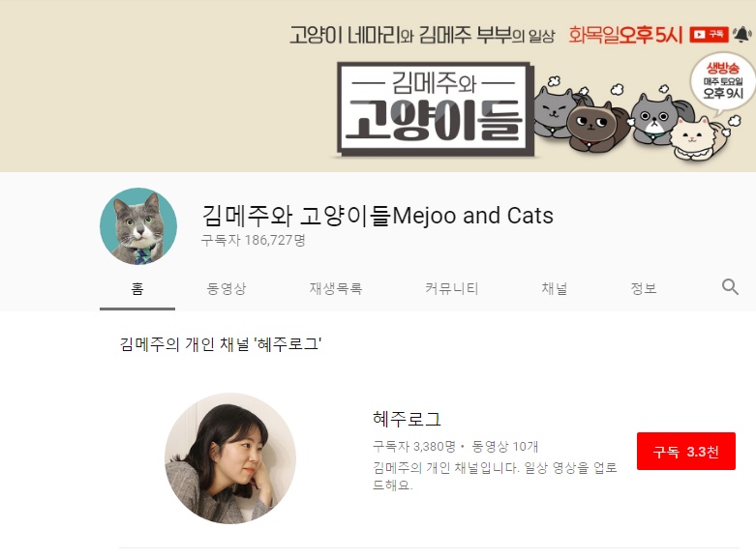The width and height of the screenshot is (756, 559).
Task: Click the 김메주와 고양이들Mejoo and Cats channel title
Action: point(378,216)
